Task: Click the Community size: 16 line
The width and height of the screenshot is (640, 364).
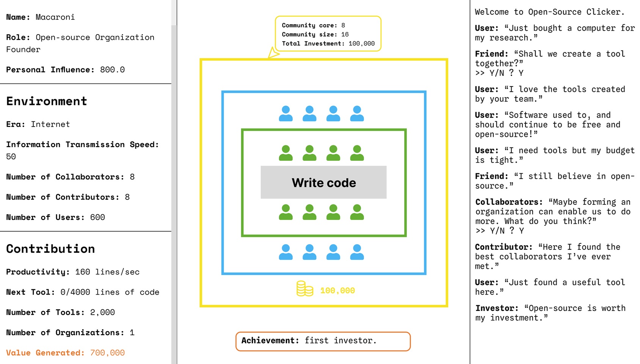Action: click(315, 35)
